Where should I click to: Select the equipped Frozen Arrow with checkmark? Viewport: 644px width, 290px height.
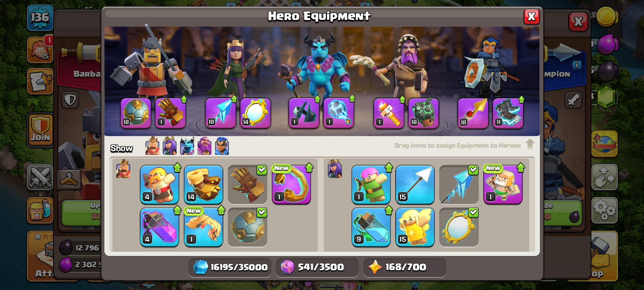(x=459, y=184)
